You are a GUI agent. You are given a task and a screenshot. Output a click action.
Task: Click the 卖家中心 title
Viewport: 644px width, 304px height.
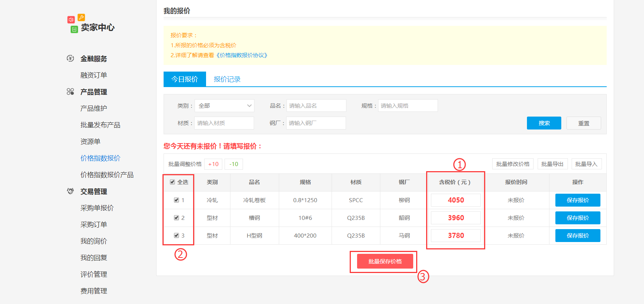click(97, 27)
